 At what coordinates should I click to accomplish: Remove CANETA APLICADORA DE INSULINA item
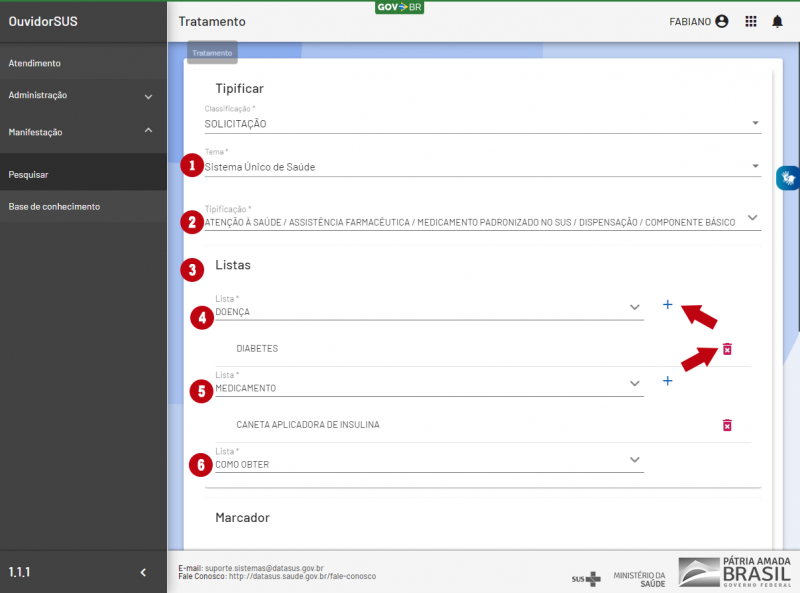pyautogui.click(x=727, y=425)
